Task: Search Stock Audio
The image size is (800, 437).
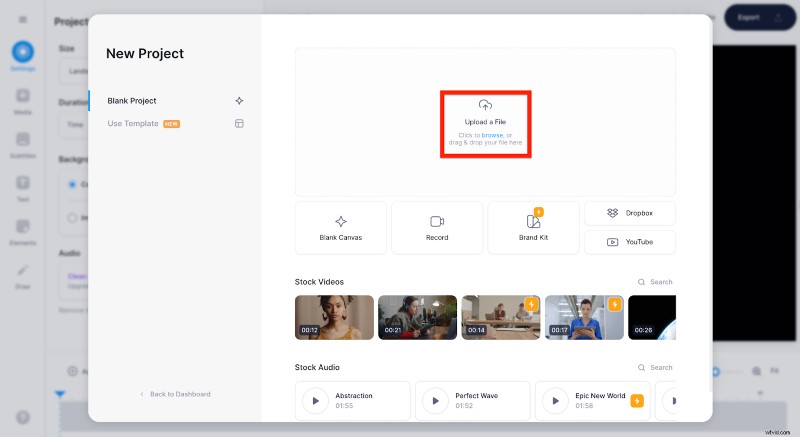Action: [x=655, y=368]
